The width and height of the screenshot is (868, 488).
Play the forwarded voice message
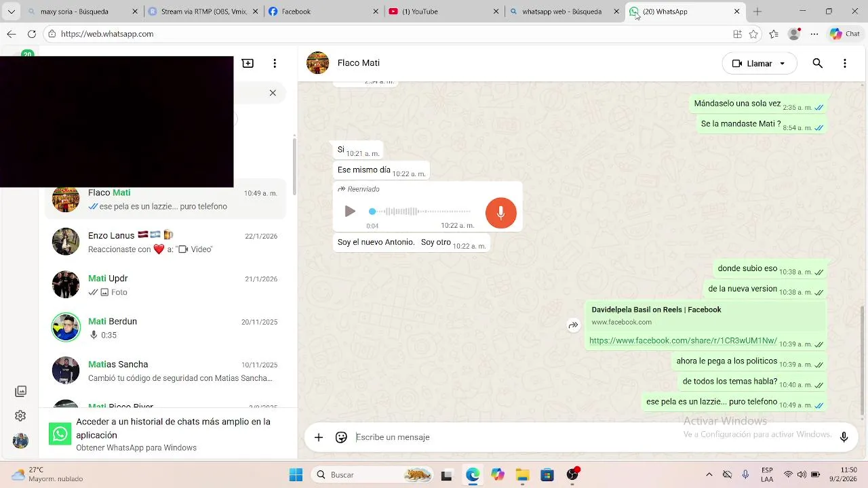[350, 211]
